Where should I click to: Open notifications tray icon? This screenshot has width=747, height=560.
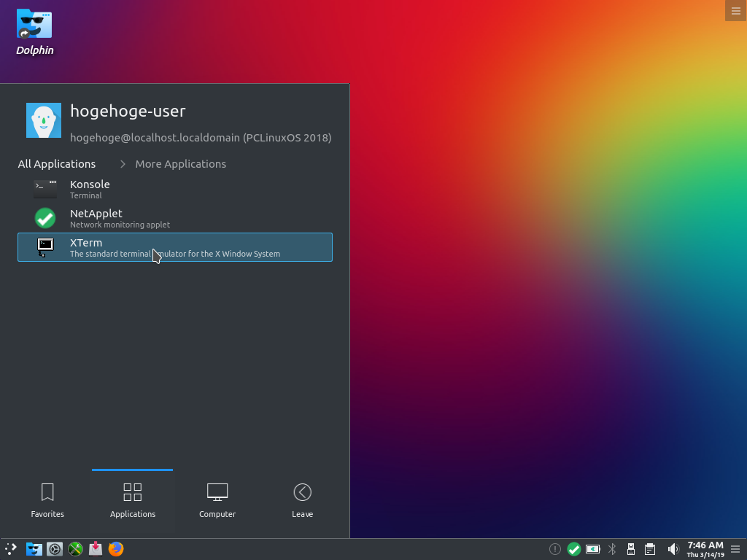pos(555,550)
